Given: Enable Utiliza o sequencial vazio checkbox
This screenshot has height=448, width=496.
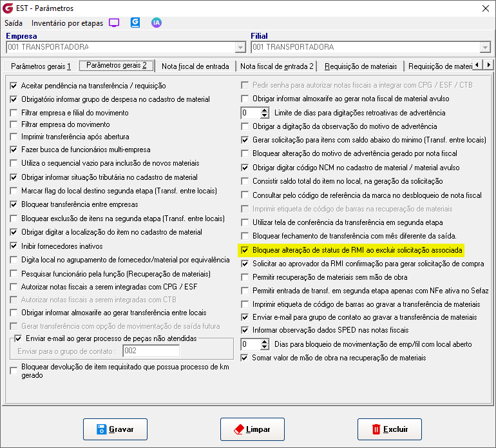Looking at the screenshot, I should click(14, 163).
